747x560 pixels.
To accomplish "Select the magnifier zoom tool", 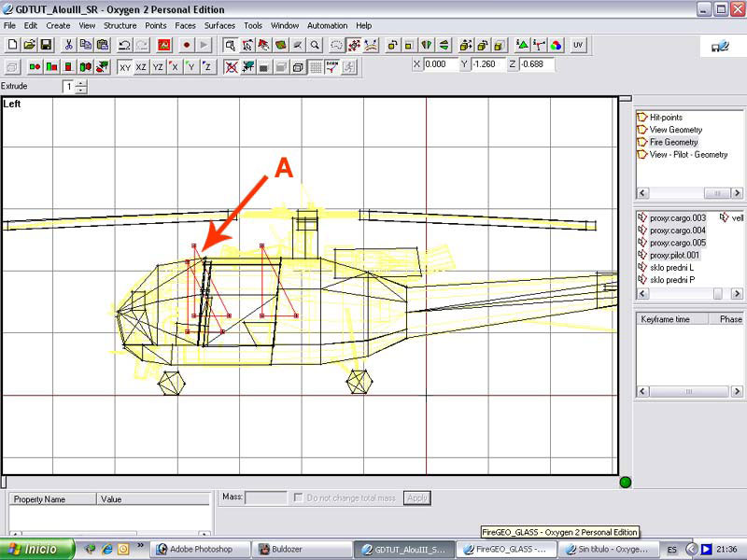I will coord(315,45).
